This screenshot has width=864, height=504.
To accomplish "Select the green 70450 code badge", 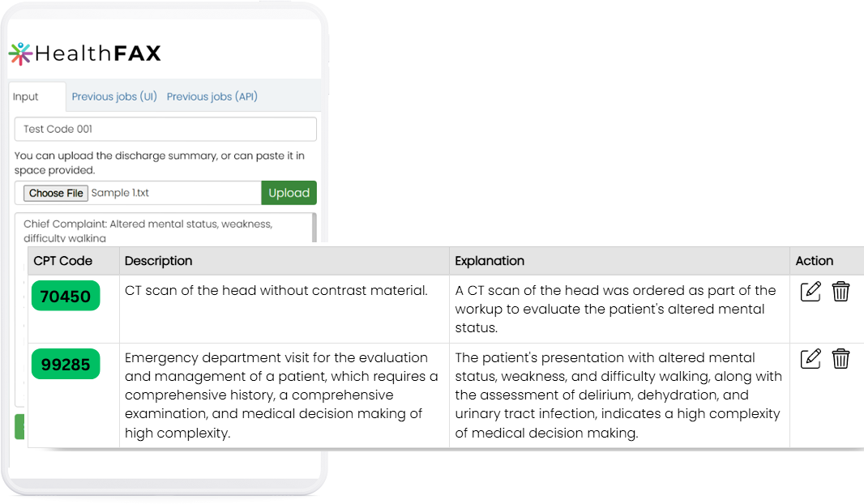I will coord(65,297).
